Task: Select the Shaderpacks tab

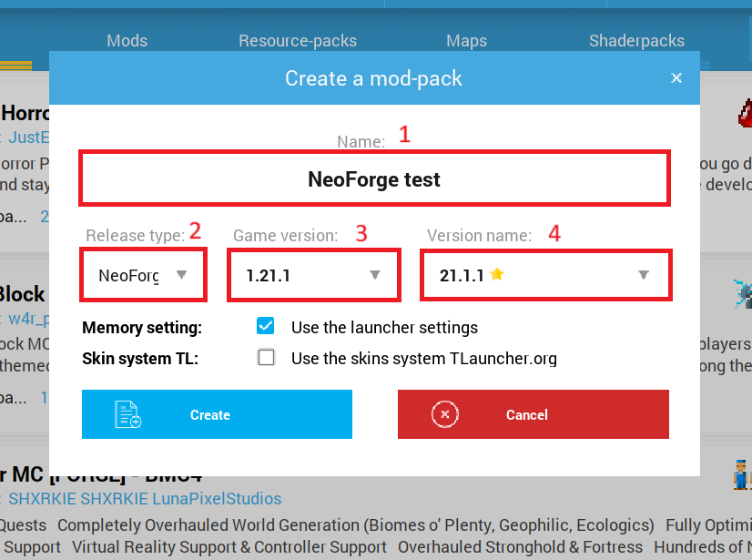Action: click(x=636, y=41)
